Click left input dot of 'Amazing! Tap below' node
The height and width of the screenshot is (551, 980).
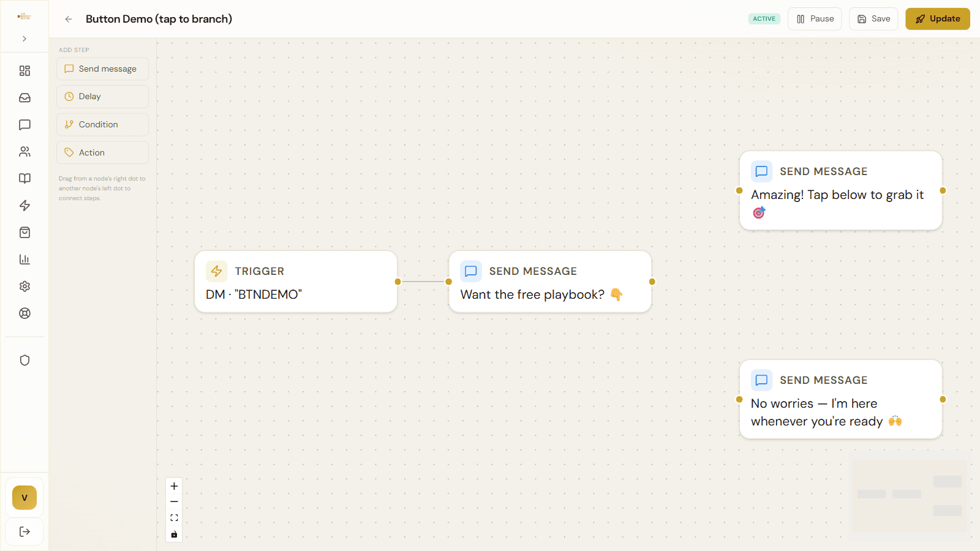pos(739,190)
